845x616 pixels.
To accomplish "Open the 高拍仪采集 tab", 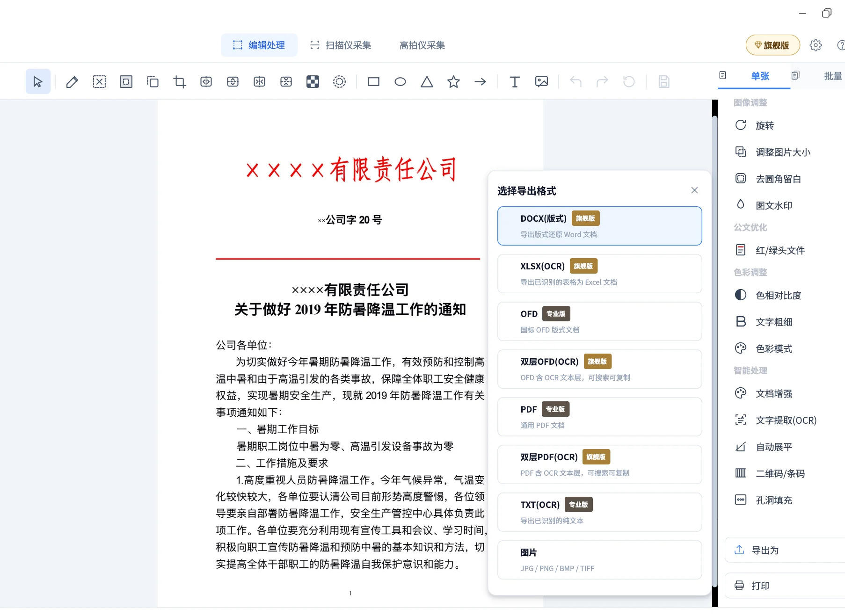I will [x=422, y=45].
